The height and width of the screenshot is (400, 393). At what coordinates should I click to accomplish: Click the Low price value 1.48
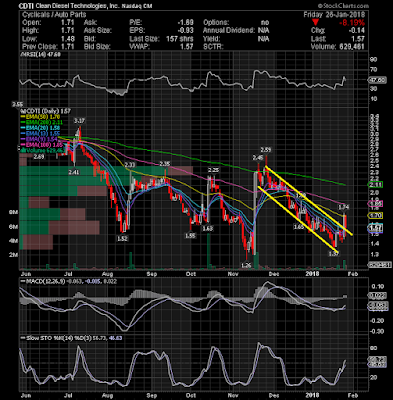[68, 39]
